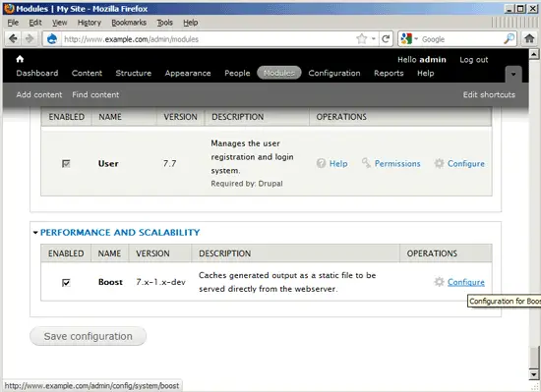
Task: Bookmark this page with the star icon
Action: pos(361,38)
